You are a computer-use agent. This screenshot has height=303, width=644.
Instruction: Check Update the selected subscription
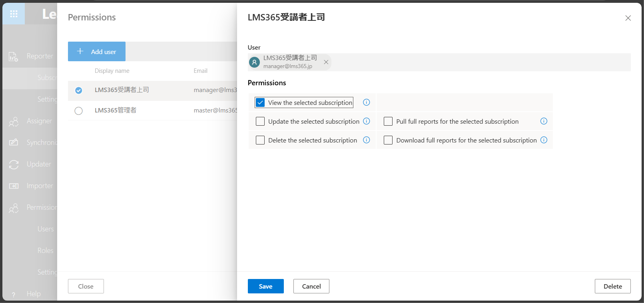(260, 121)
